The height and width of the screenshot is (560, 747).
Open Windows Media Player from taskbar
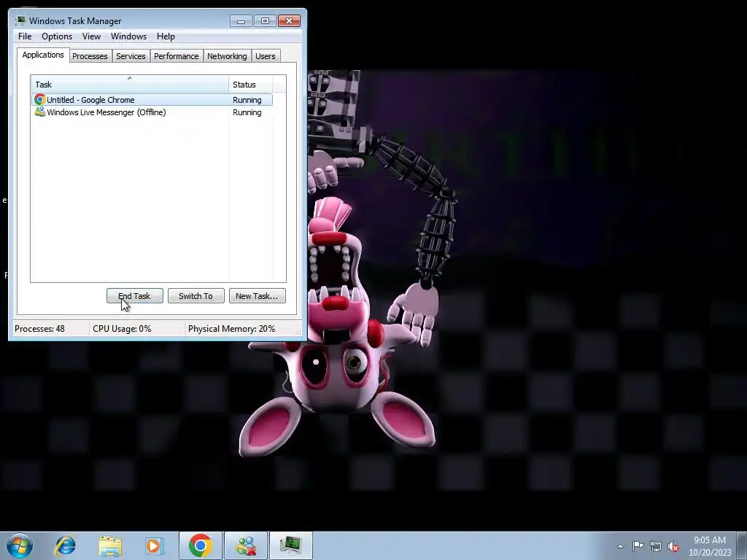pos(154,545)
